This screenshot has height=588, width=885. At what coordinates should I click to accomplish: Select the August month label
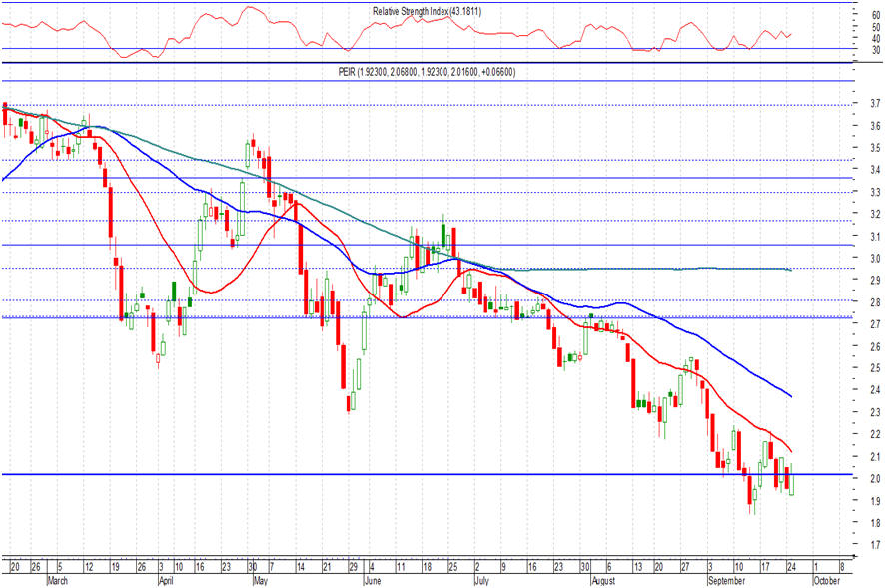tap(604, 581)
